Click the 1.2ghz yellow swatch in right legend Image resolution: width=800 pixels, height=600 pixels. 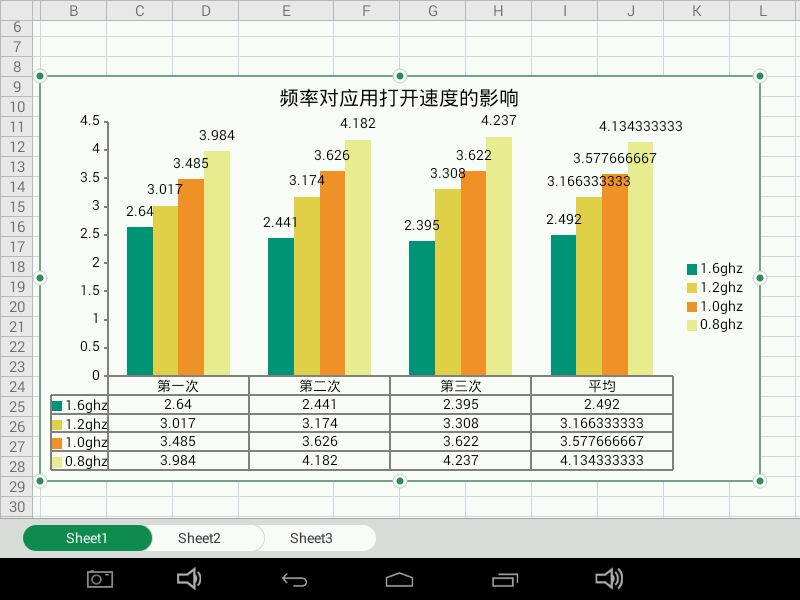(692, 288)
